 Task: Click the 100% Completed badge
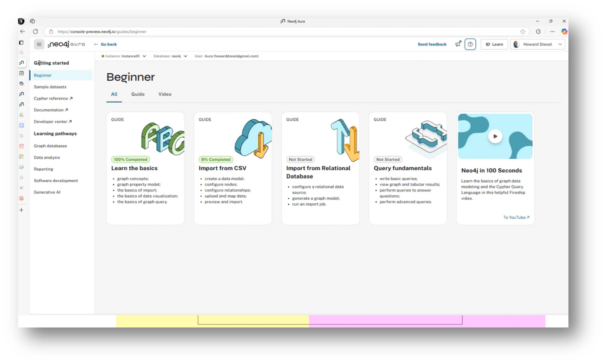point(130,160)
